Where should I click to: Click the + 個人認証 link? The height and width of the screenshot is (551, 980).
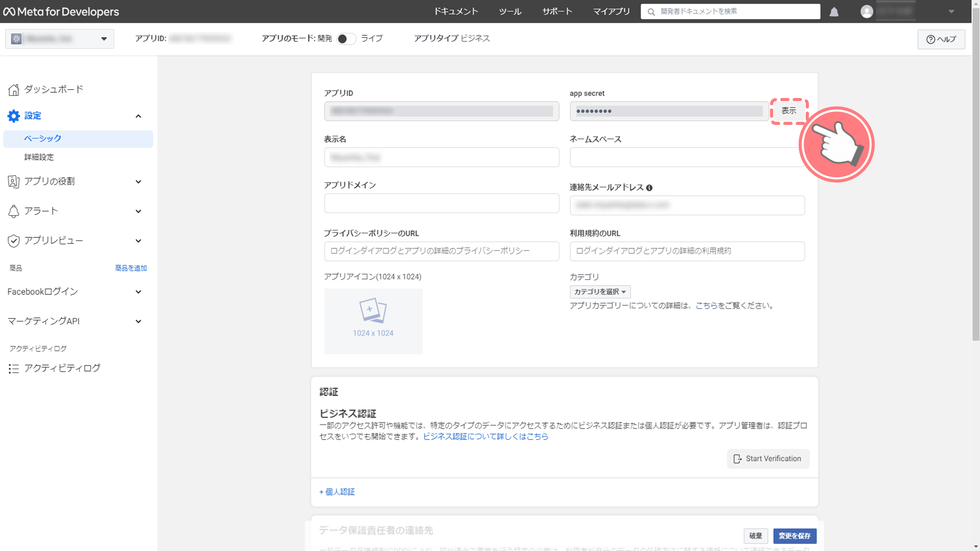coord(337,492)
